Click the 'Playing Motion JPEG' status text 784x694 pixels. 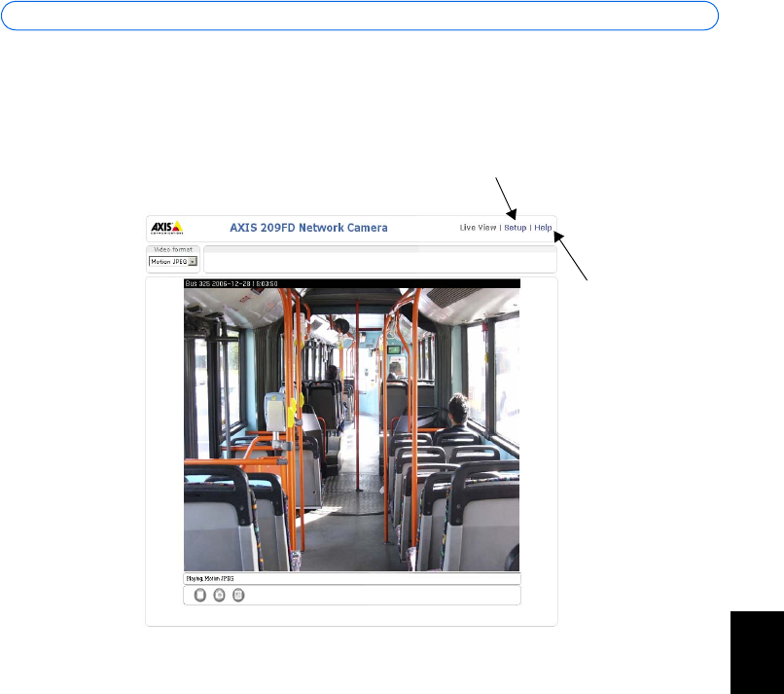tap(210, 578)
